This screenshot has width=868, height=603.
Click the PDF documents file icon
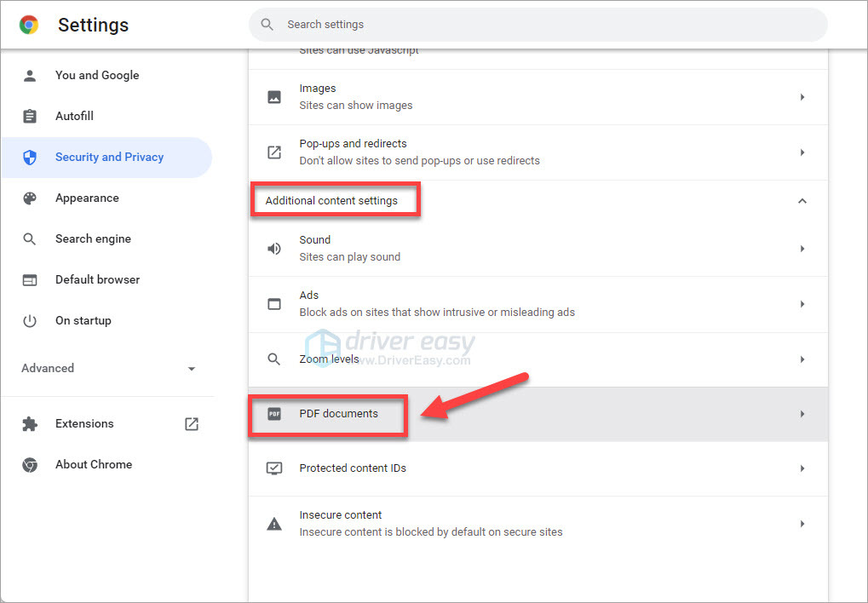pos(274,413)
